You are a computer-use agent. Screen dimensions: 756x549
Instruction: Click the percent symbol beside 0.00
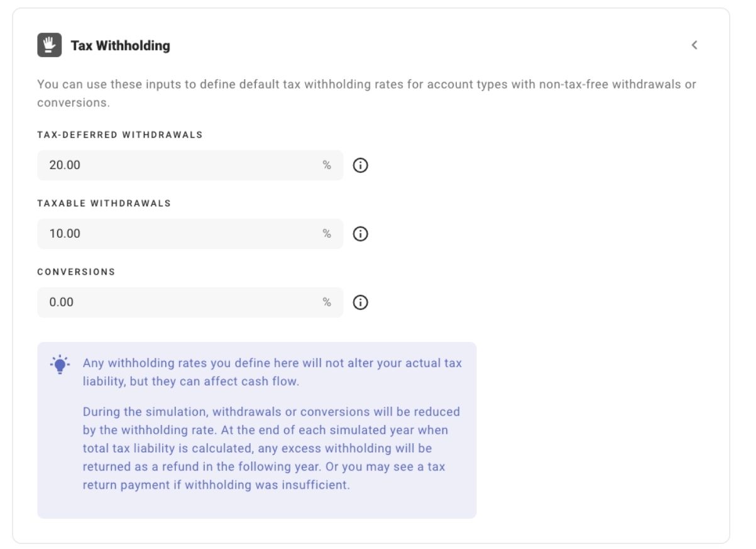coord(326,302)
